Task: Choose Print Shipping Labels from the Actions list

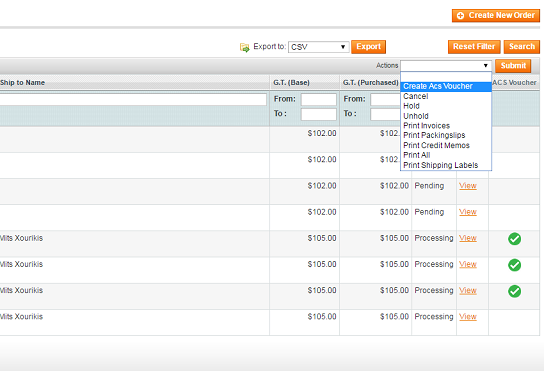Action: coord(446,165)
